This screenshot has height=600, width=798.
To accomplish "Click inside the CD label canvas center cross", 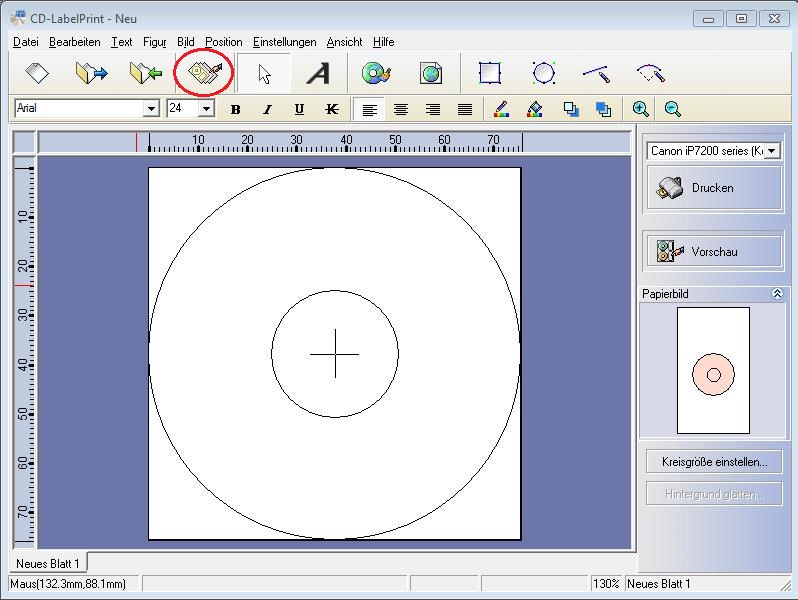I will click(335, 354).
